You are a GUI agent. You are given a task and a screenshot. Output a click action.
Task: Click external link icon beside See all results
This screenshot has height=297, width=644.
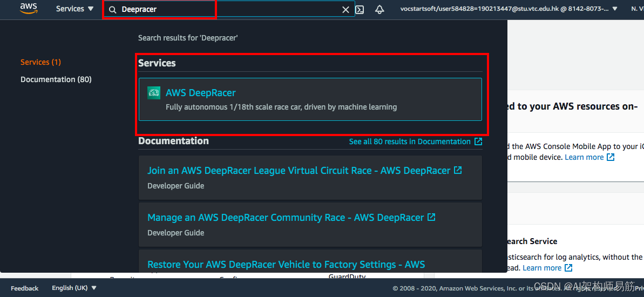(478, 141)
